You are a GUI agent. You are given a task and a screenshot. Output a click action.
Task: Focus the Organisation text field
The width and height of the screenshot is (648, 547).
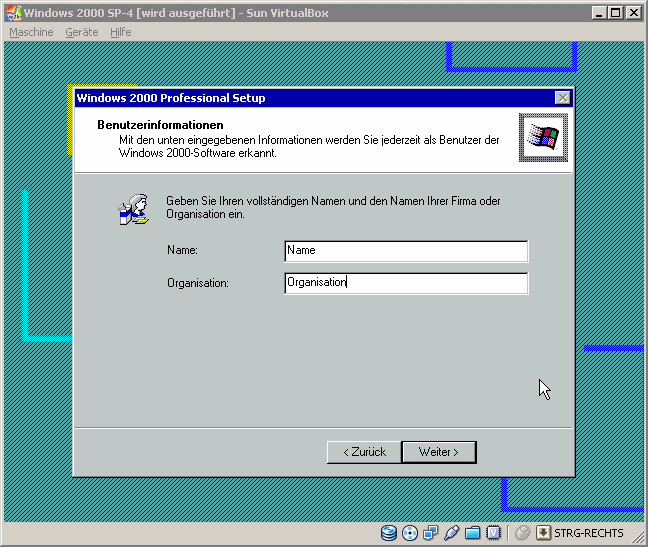point(405,283)
